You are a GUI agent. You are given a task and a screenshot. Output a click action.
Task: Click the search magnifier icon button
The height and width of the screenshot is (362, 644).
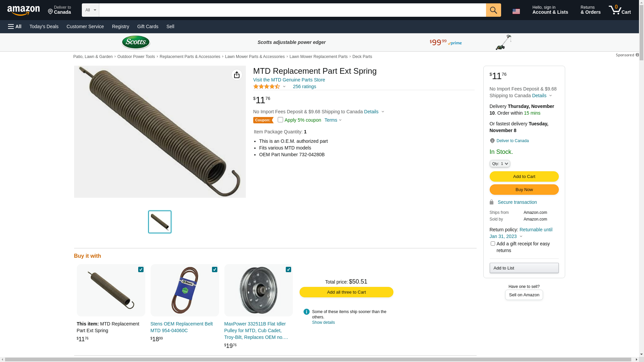click(x=493, y=10)
